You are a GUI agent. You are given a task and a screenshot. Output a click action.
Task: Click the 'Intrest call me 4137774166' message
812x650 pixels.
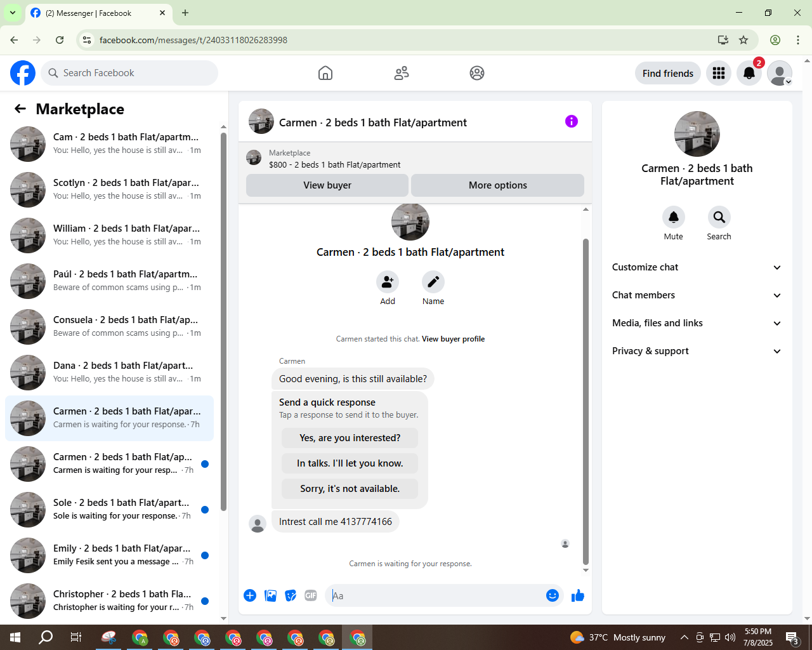[336, 522]
